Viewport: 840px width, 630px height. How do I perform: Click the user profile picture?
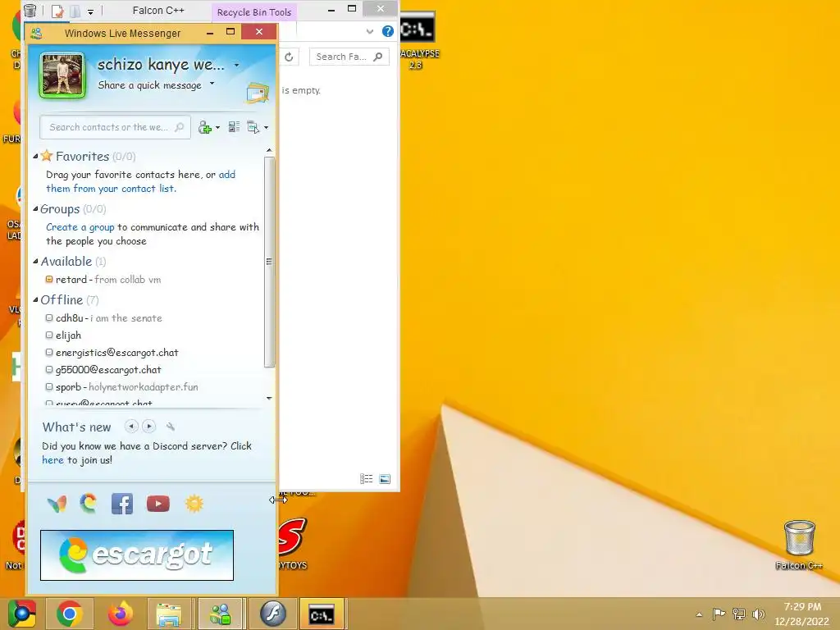(x=62, y=75)
